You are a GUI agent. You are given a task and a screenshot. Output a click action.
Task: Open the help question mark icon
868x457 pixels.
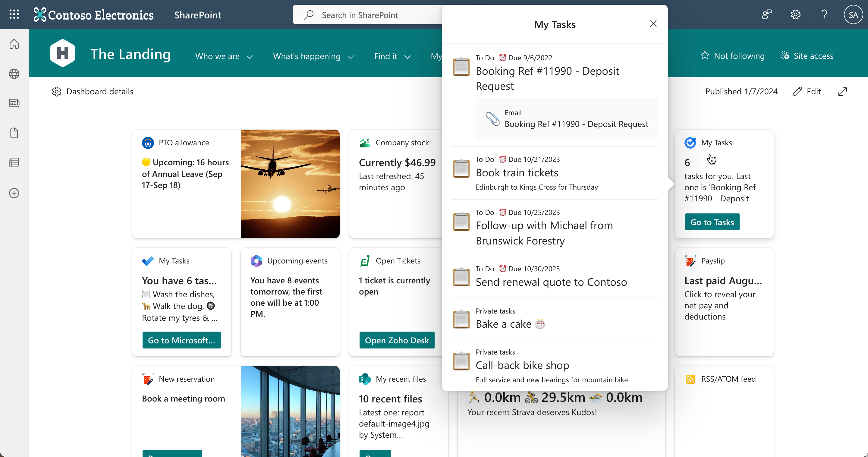[824, 14]
